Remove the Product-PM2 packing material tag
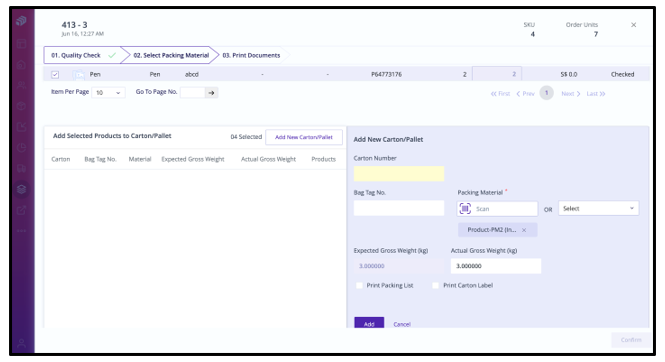Viewport: 665px width, 362px height. coord(524,230)
